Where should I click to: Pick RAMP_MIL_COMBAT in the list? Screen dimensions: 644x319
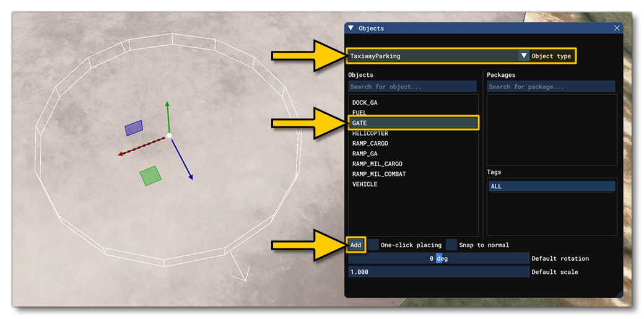379,174
